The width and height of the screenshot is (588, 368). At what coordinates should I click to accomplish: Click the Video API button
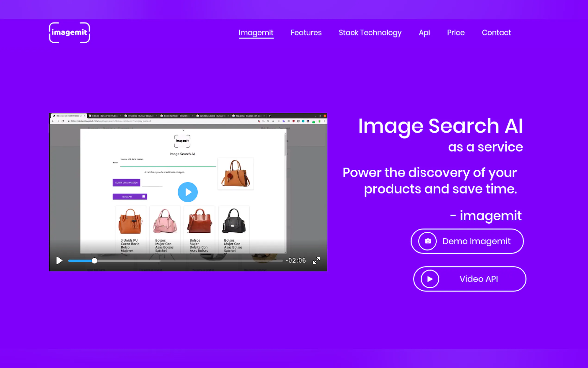pyautogui.click(x=478, y=279)
